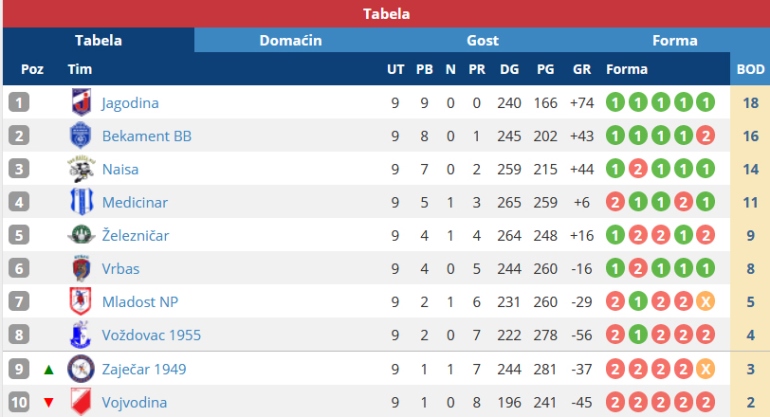
Task: Click the Vojvodina club crest
Action: click(x=80, y=402)
